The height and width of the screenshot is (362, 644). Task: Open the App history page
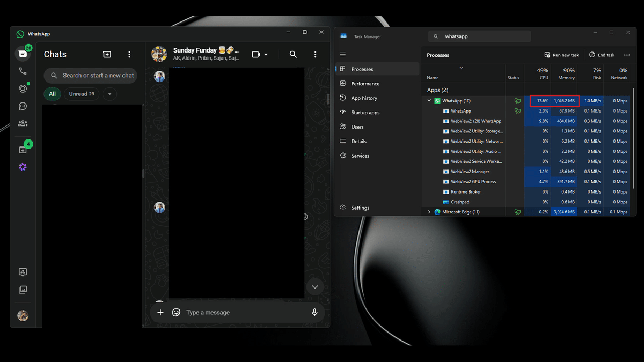(378, 98)
